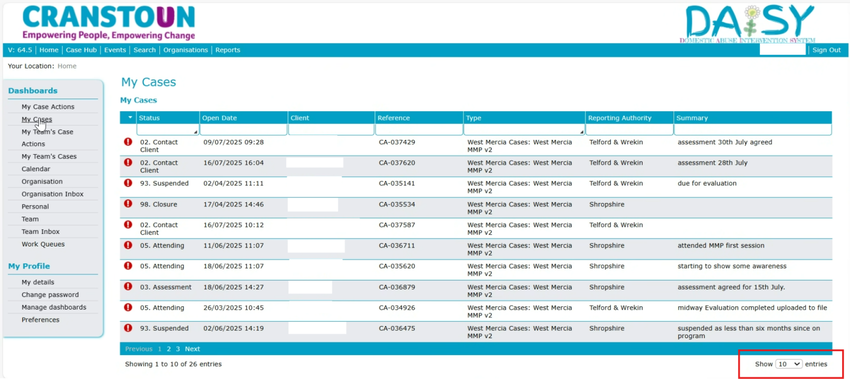Open the Personal dashboard
The image size is (850, 379).
(x=35, y=206)
